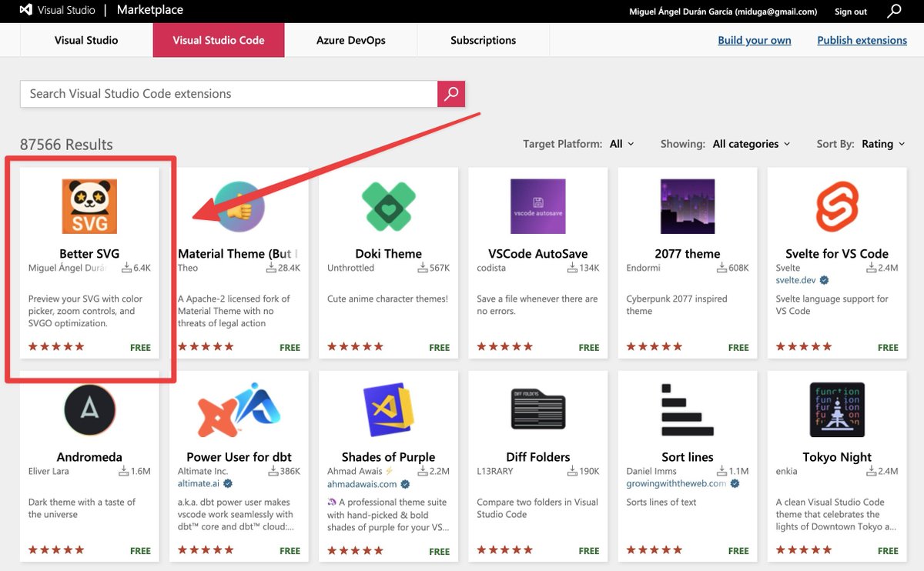Screen dimensions: 924x571
Task: Click the Better SVG title
Action: [89, 253]
